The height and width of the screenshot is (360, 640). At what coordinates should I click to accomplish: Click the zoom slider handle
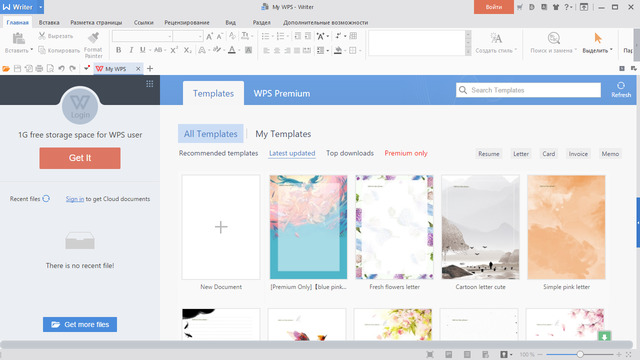(580, 354)
